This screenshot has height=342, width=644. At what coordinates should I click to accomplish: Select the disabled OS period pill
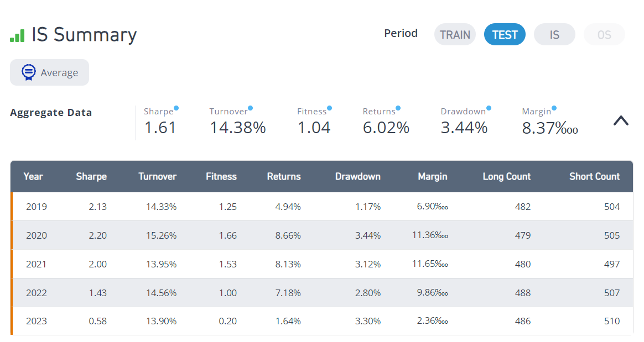(604, 34)
